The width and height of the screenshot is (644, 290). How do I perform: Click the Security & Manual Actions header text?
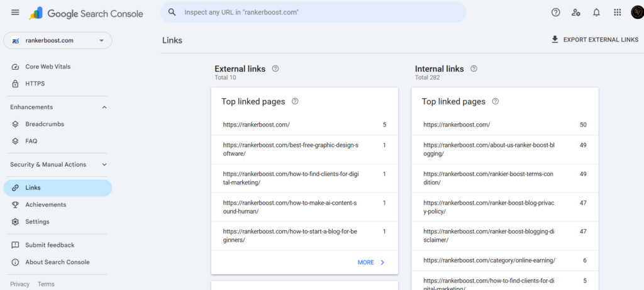point(48,165)
